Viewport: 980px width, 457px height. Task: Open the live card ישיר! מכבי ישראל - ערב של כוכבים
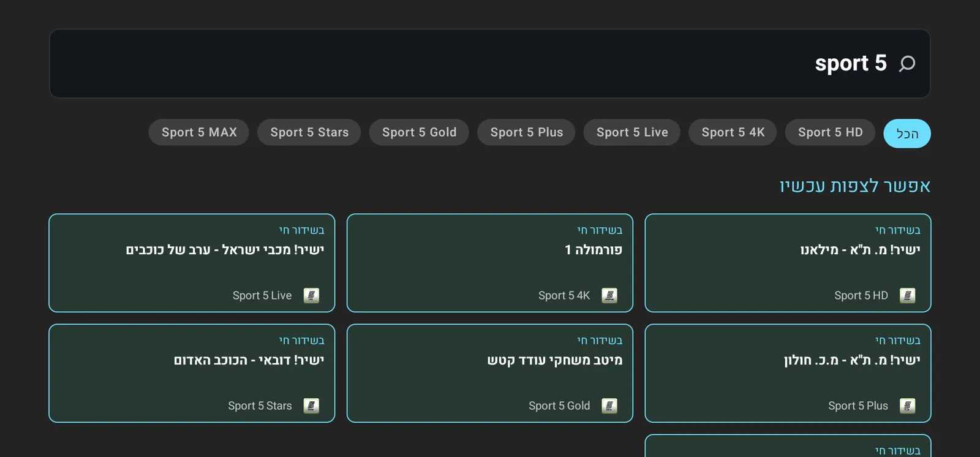tap(192, 263)
